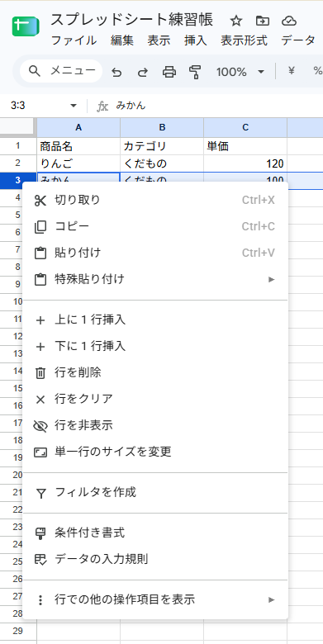Select row 2 header

[17, 163]
